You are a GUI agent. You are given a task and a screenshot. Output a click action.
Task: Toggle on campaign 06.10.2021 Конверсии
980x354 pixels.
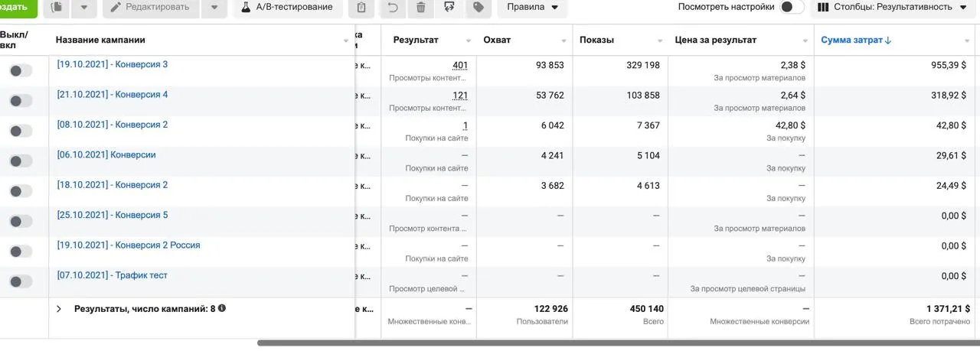pos(21,161)
